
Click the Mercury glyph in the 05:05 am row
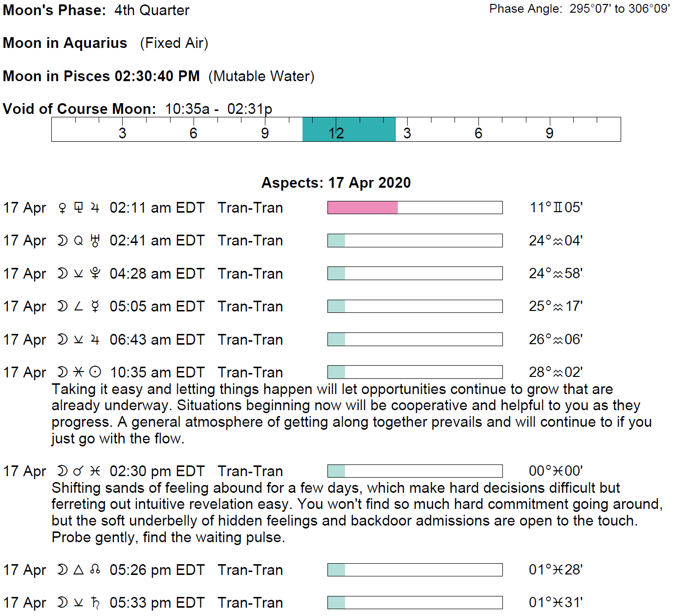click(95, 307)
